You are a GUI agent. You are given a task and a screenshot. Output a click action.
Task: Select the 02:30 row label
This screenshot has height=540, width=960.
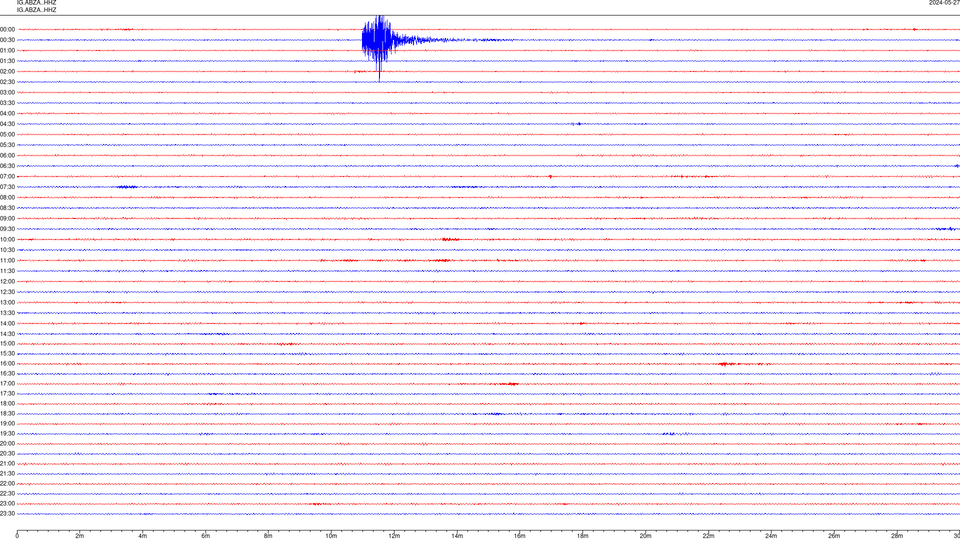coord(7,82)
